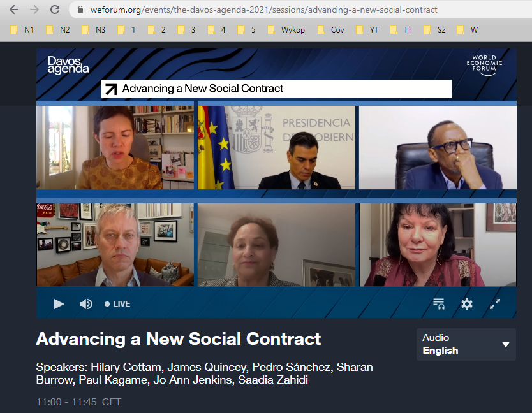532x413 pixels.
Task: Open the N2 bookmark folder
Action: coord(58,30)
